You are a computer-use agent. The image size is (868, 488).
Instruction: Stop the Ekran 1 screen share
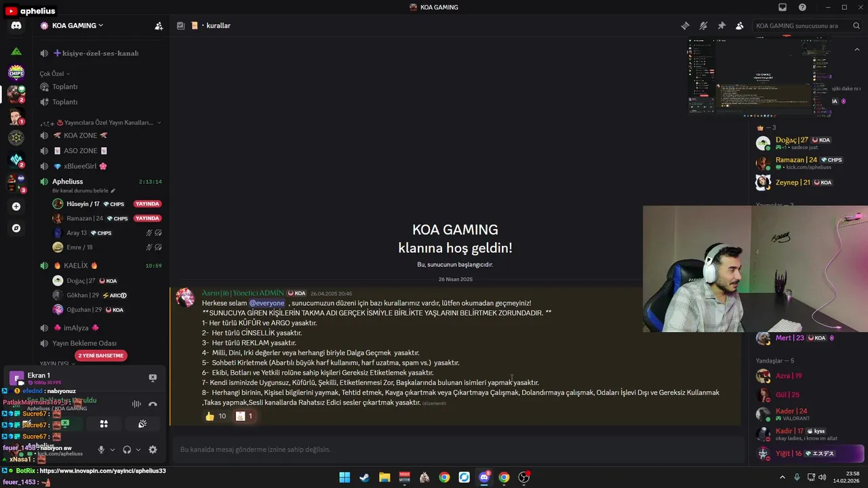click(153, 378)
